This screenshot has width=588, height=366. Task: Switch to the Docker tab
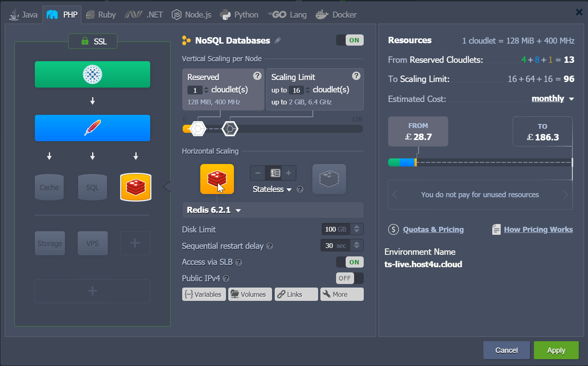pos(336,15)
